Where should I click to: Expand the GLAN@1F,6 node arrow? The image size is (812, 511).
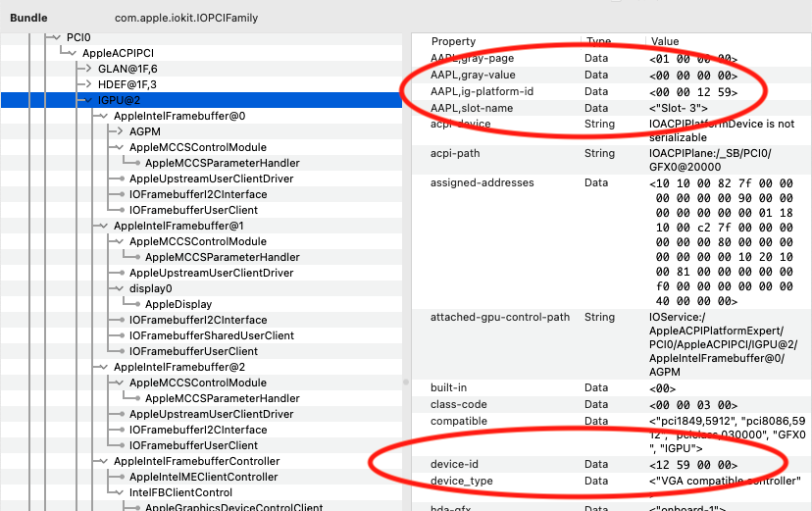pos(88,69)
